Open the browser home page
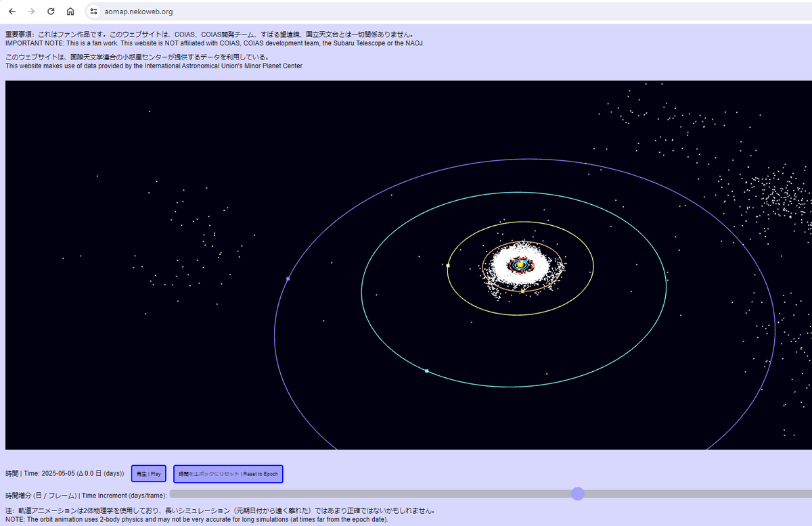812x526 pixels. click(70, 11)
